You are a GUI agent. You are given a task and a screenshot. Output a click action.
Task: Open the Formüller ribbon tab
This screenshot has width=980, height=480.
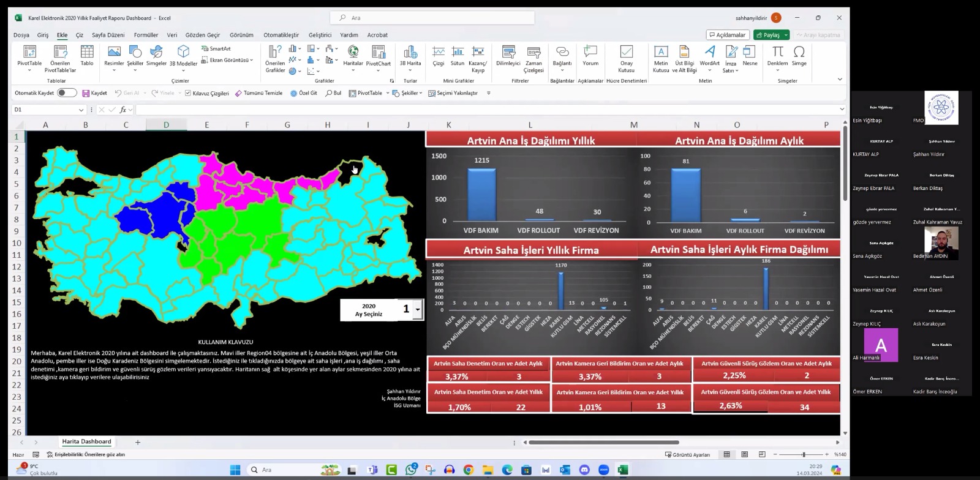click(x=146, y=35)
